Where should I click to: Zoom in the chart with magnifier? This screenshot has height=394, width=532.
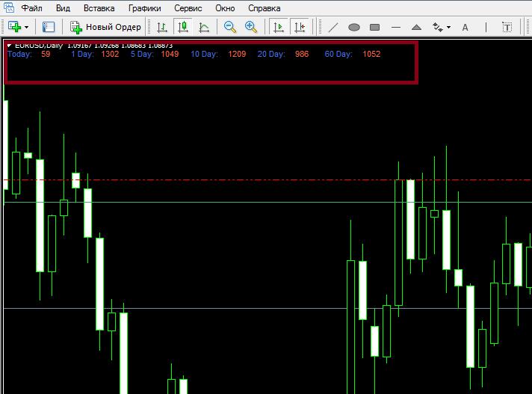point(251,27)
